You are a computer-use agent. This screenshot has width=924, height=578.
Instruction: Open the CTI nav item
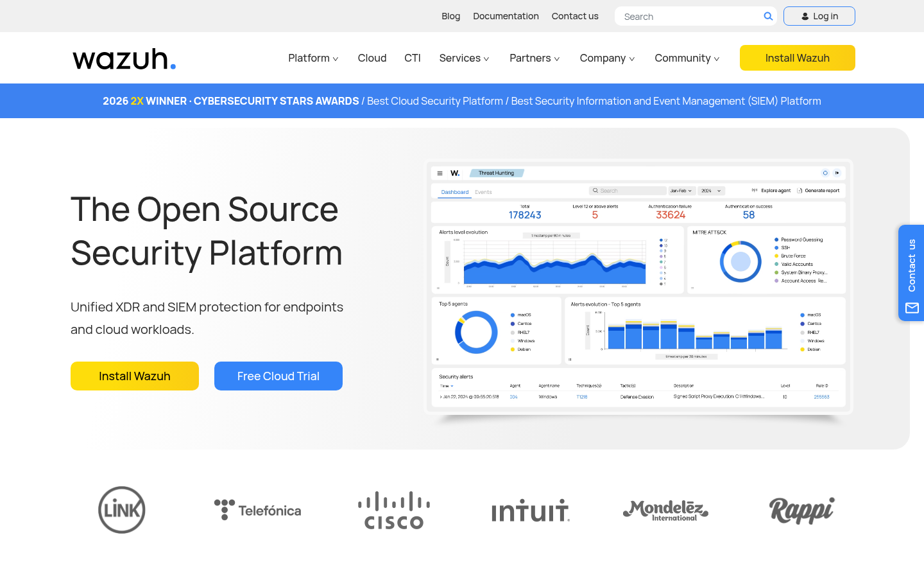coord(413,58)
